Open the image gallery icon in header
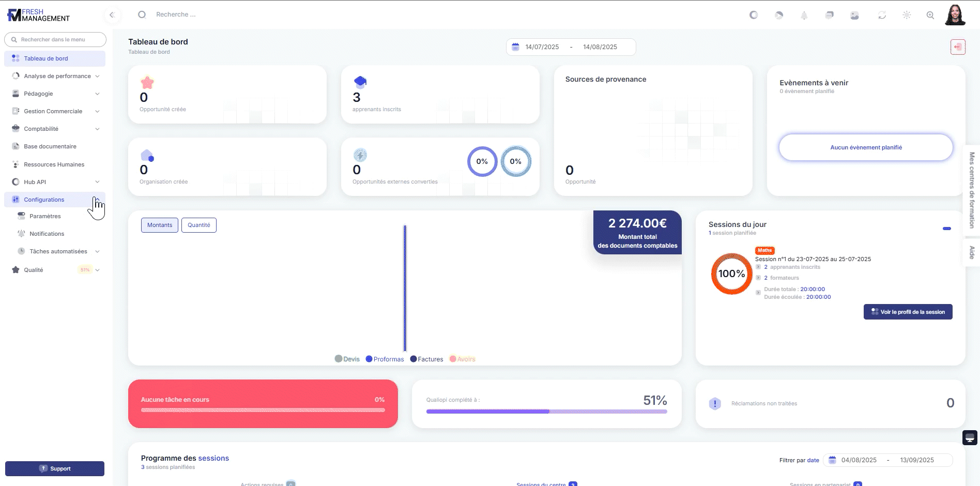Viewport: 980px width, 486px height. click(854, 16)
